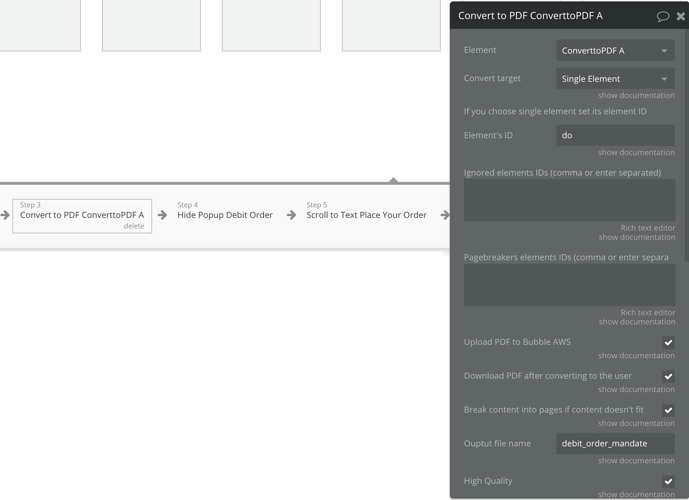
Task: Toggle the High Quality checkbox
Action: point(668,482)
